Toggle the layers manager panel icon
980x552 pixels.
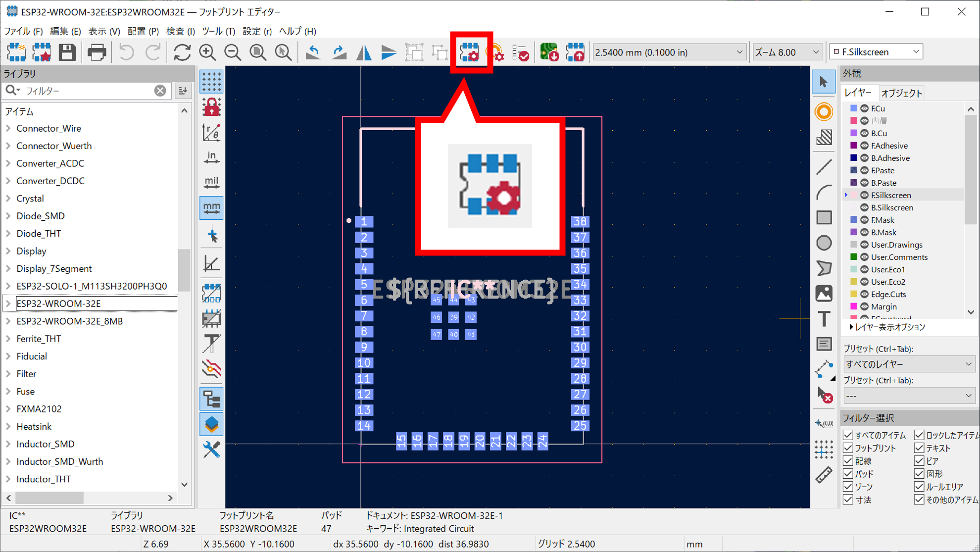(x=211, y=424)
